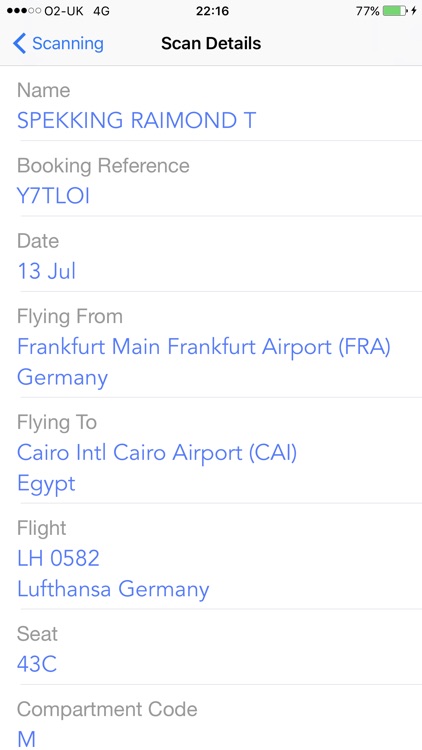Tap the charging bolt icon
422x750 pixels.
click(x=413, y=11)
